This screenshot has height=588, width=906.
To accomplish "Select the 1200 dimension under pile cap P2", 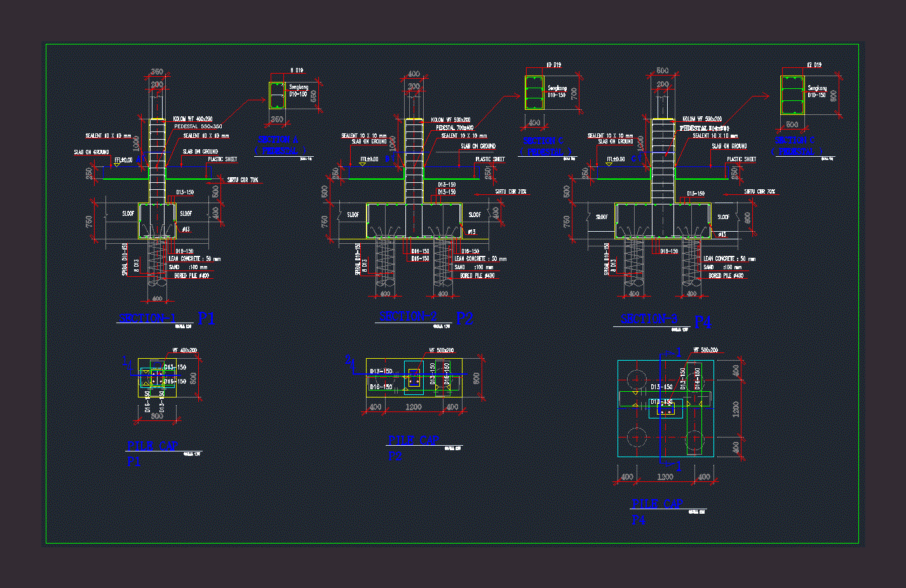I will pyautogui.click(x=414, y=407).
